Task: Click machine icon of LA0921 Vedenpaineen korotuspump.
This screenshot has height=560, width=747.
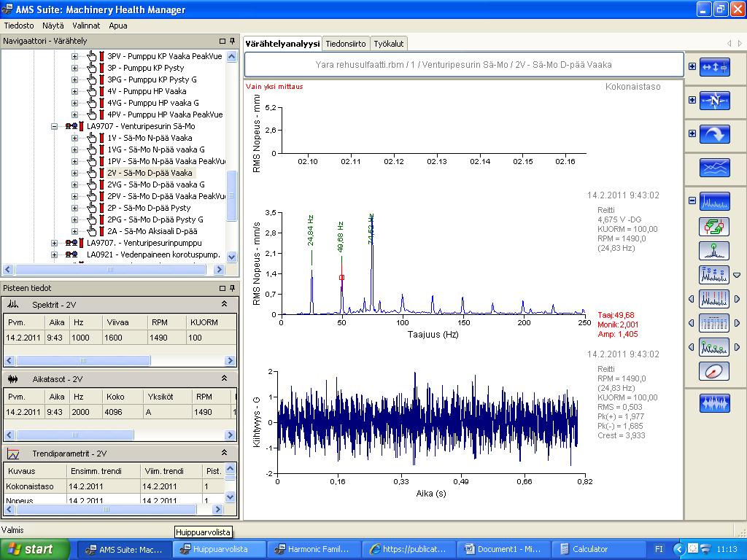Action: tap(71, 254)
